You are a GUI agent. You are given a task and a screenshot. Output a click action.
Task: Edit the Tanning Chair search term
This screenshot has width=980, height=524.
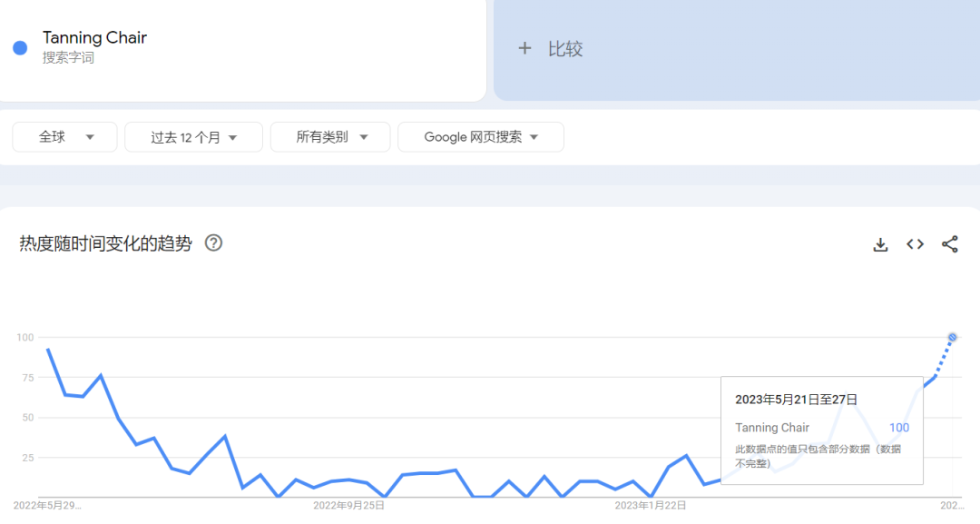[x=94, y=38]
